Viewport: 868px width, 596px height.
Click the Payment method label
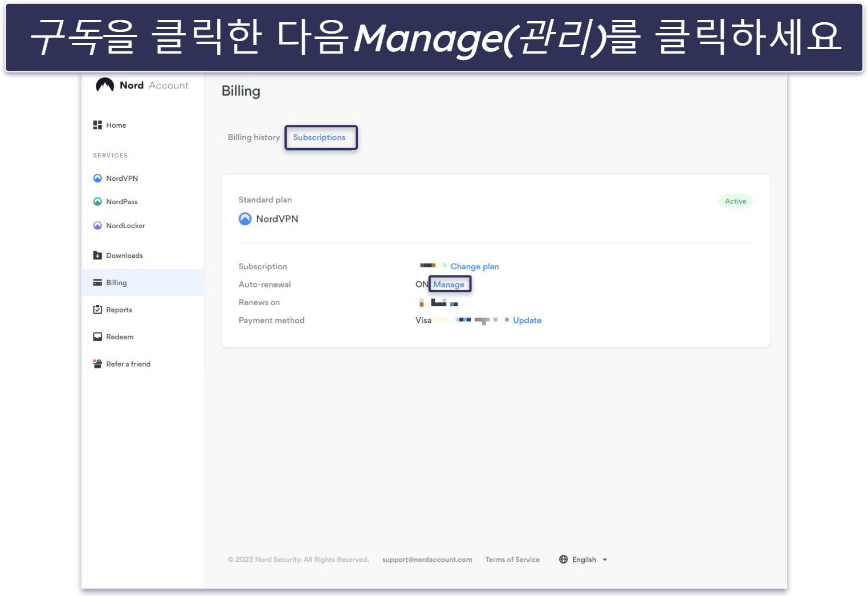pos(271,320)
